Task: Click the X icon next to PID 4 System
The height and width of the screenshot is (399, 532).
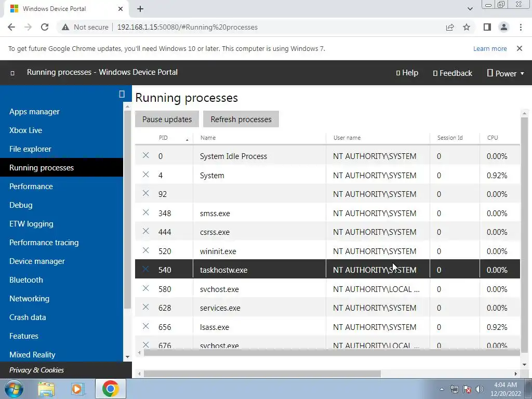Action: 145,175
